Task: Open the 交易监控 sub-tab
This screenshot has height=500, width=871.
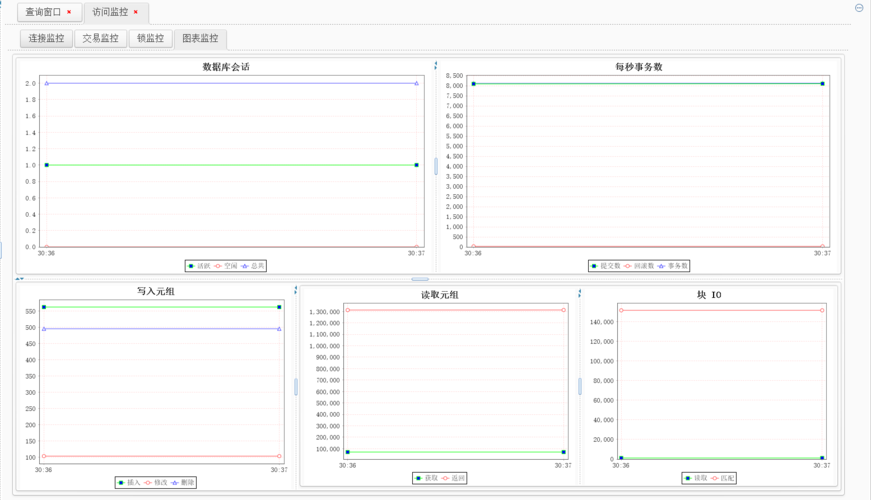Action: (x=101, y=38)
